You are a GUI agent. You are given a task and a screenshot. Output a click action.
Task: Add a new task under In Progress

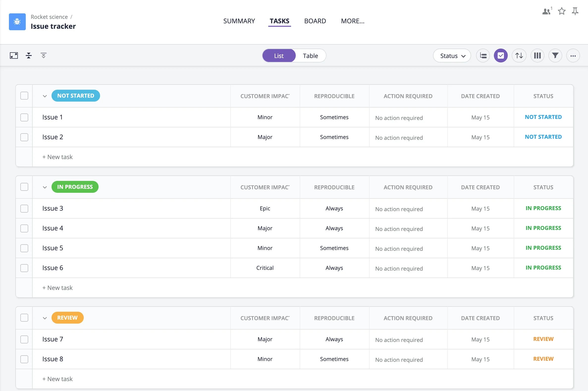tap(57, 288)
